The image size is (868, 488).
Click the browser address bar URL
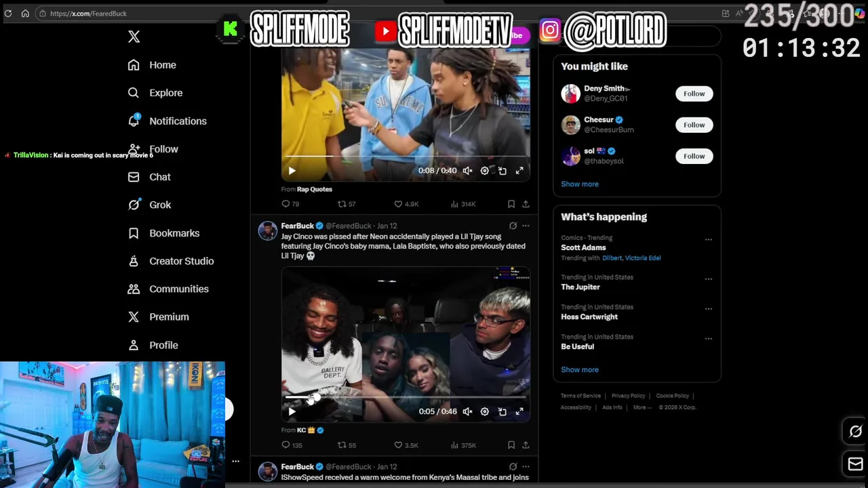tap(88, 14)
